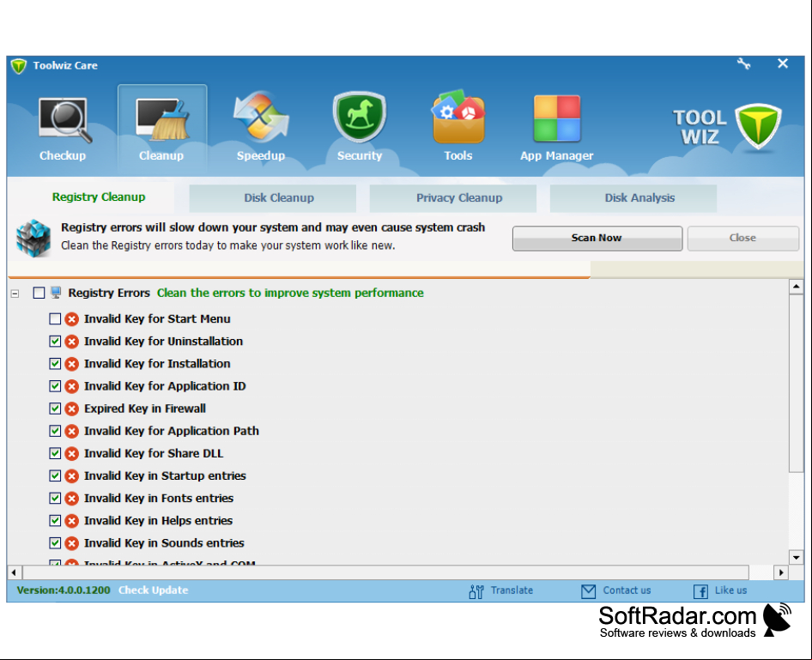This screenshot has width=812, height=660.
Task: Click red error icon for Installation key
Action: point(72,364)
